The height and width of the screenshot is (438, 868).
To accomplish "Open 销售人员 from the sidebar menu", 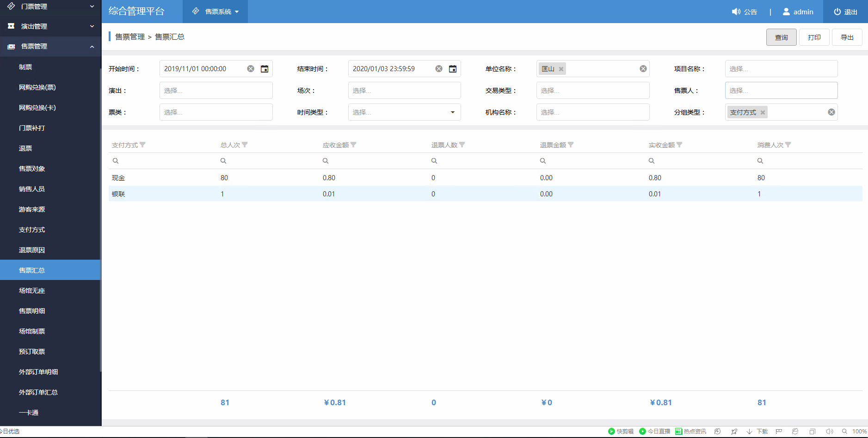I will pos(31,189).
